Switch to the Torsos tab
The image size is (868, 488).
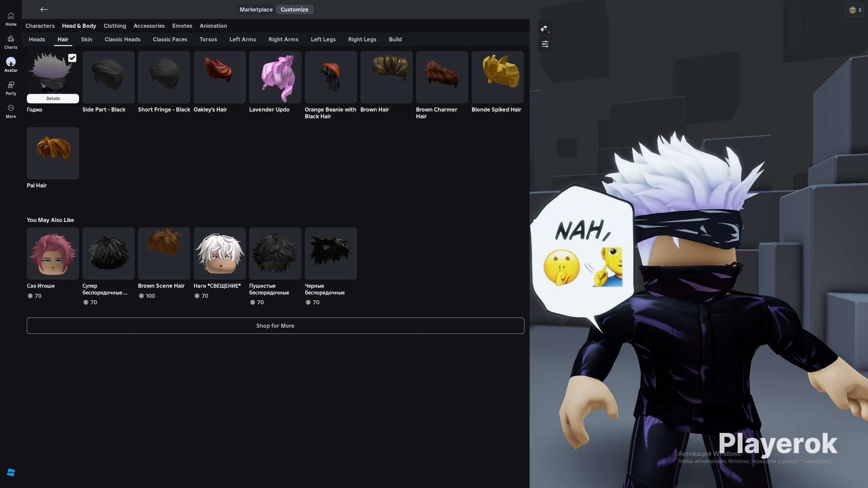point(208,40)
